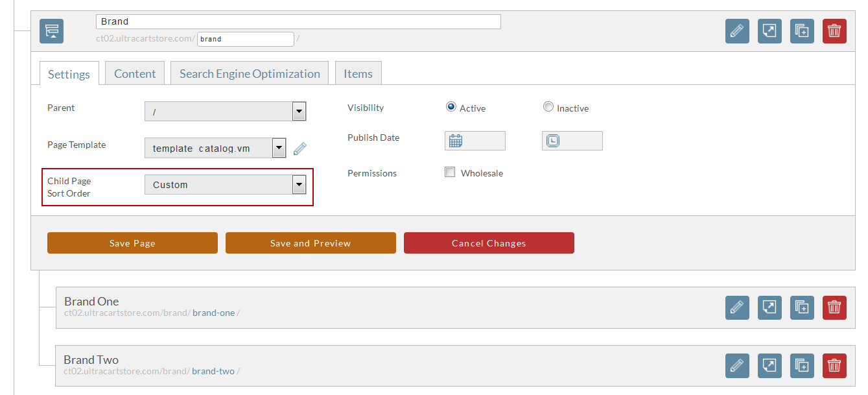
Task: Delete the Brand One page
Action: pos(834,307)
